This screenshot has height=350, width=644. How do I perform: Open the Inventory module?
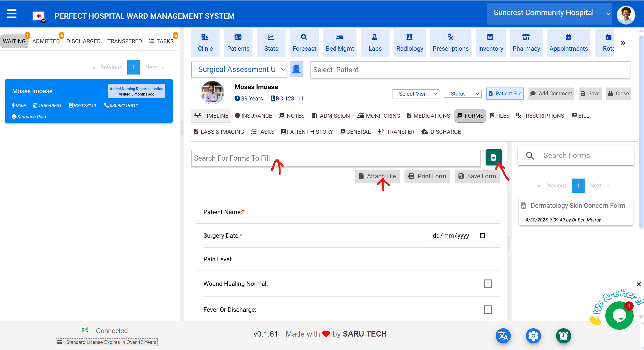pyautogui.click(x=491, y=43)
